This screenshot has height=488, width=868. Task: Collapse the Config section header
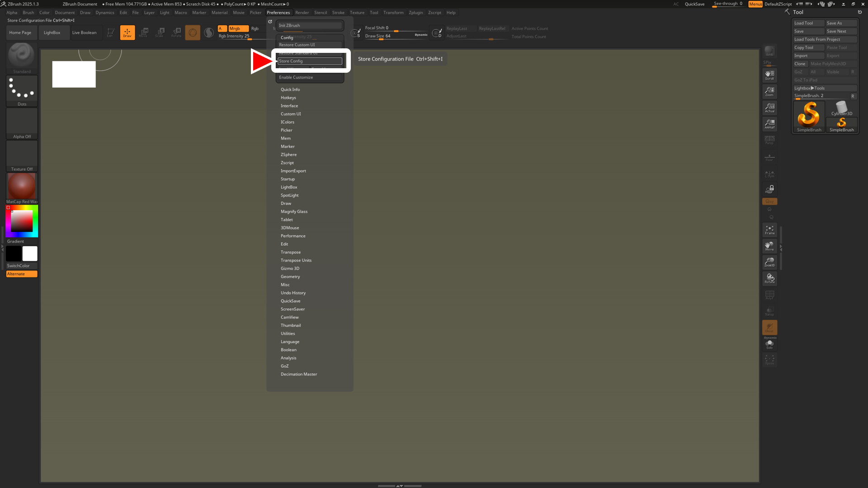point(287,38)
